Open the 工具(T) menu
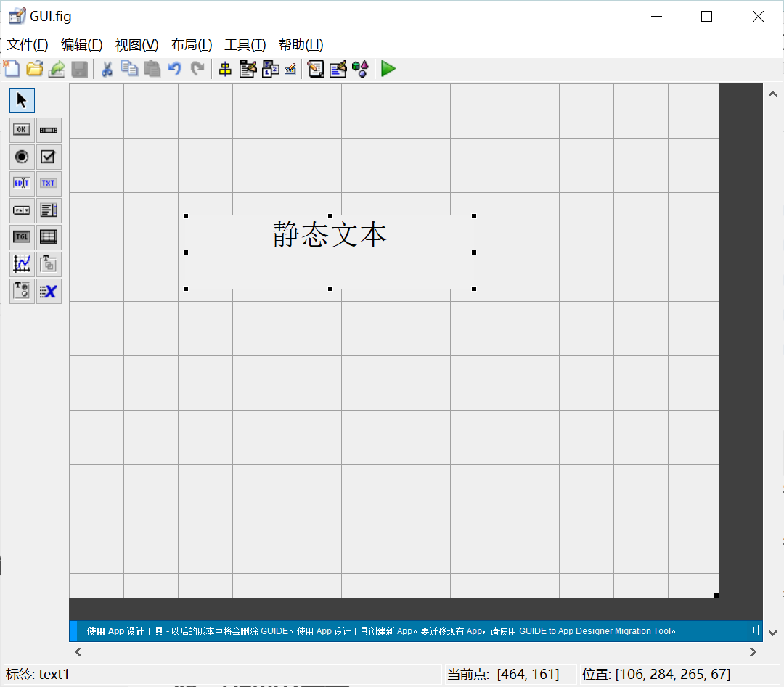 (x=245, y=44)
